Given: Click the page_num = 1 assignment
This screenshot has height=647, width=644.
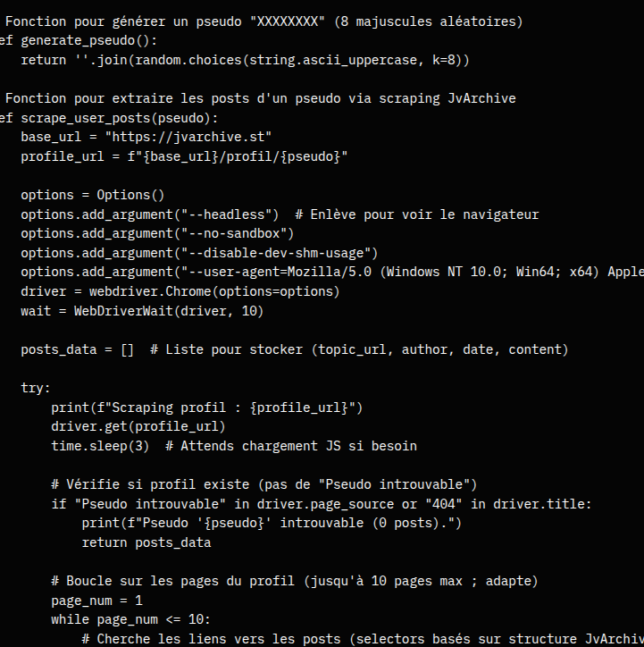Looking at the screenshot, I should pyautogui.click(x=96, y=601).
